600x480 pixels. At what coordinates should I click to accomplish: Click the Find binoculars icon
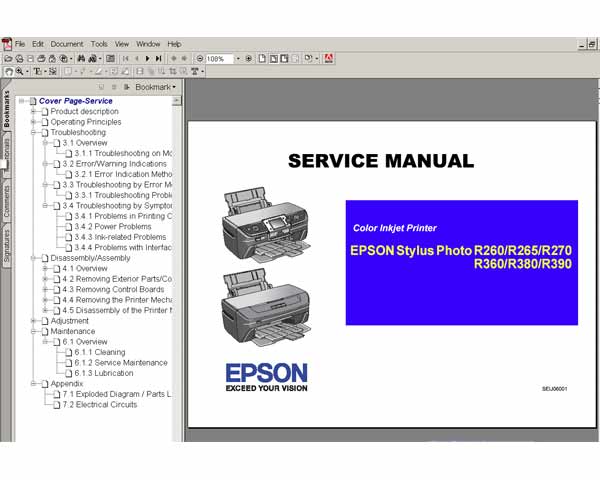point(81,59)
